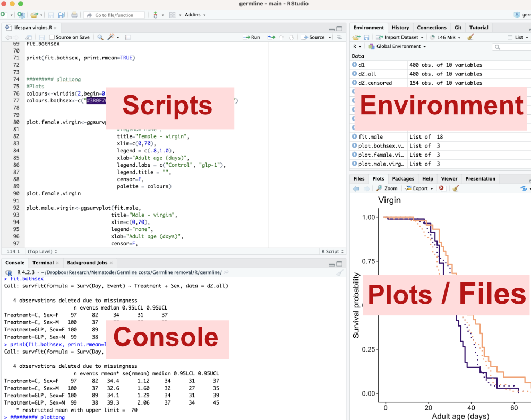Image resolution: width=531 pixels, height=420 pixels.
Task: Toggle the Source on Save checkbox
Action: [52, 37]
